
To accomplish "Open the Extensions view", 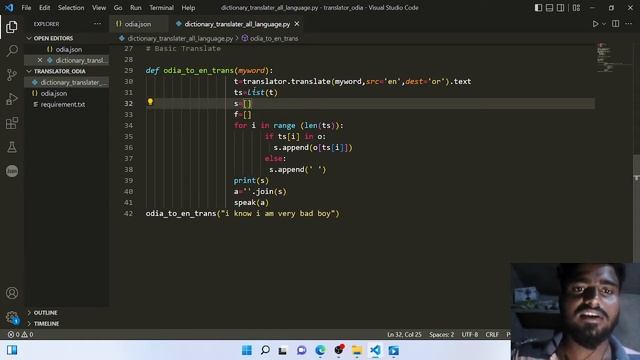I will [12, 123].
